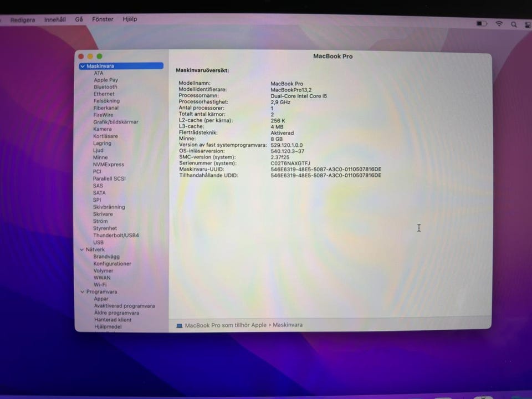Select Fiberkanal in the sidebar
The height and width of the screenshot is (399, 532).
pyautogui.click(x=106, y=108)
